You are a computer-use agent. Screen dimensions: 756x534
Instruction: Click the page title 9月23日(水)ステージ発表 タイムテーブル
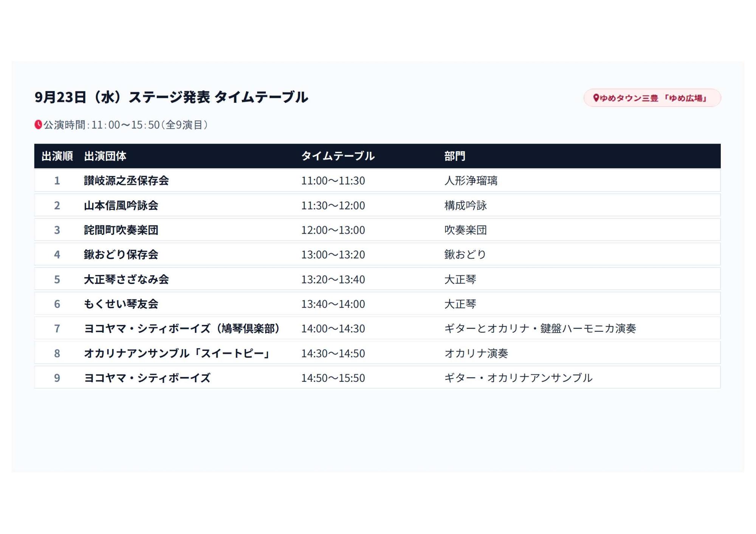[171, 97]
